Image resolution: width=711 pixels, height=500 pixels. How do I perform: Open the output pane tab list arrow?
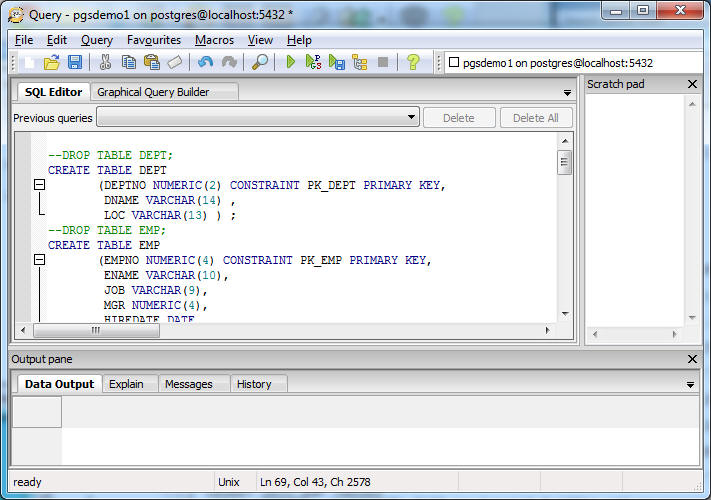tap(690, 385)
